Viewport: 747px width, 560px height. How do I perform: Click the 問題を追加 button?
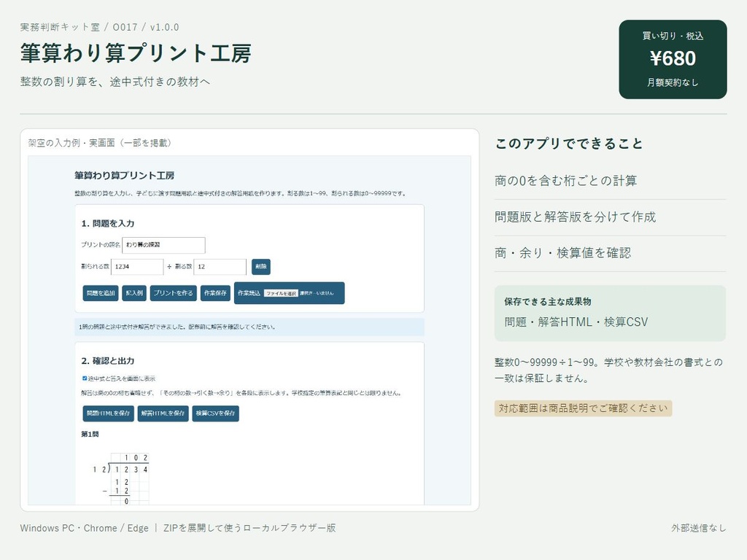(x=101, y=293)
